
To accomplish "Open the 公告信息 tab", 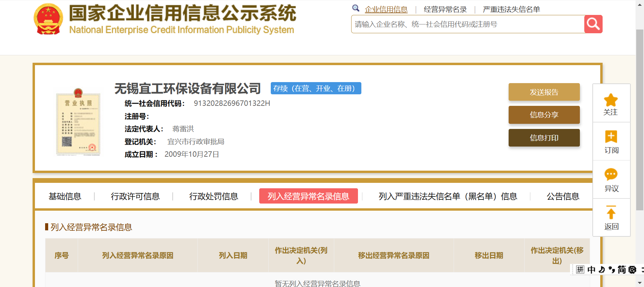I will click(563, 196).
